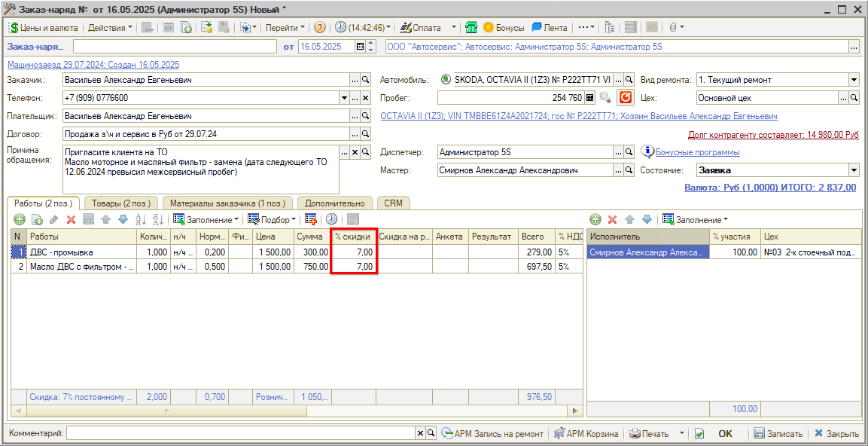Screen dimensions: 868x446
Task: Click the green add icon in the Исполнитель panel
Action: pos(595,219)
